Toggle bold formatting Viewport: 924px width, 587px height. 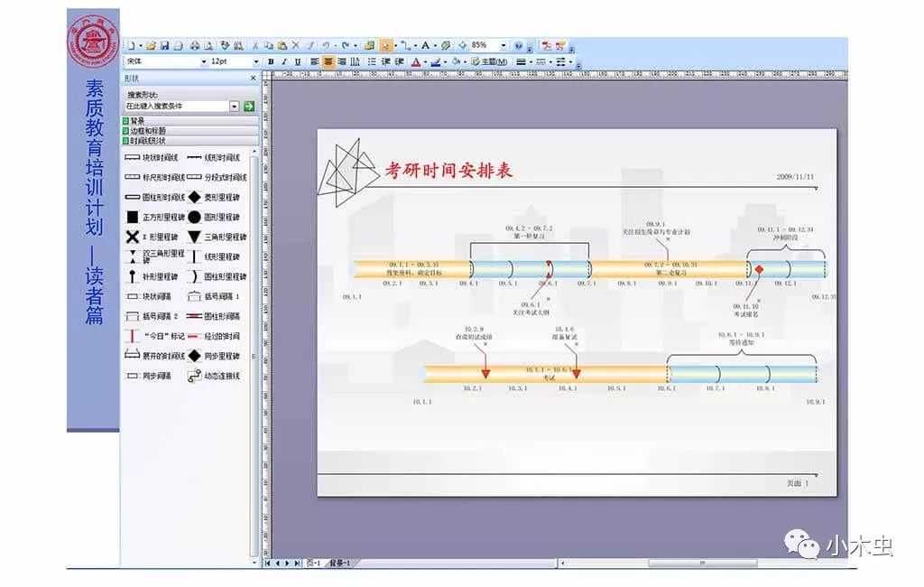pos(272,62)
